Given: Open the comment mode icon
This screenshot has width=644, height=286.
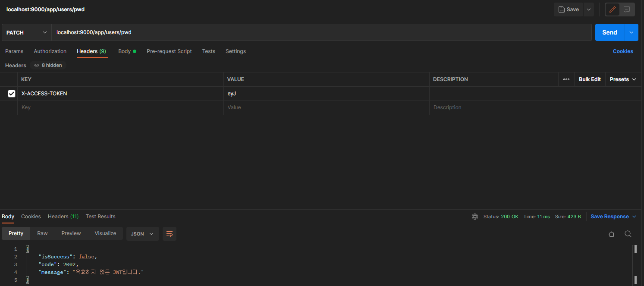Looking at the screenshot, I should pyautogui.click(x=627, y=9).
